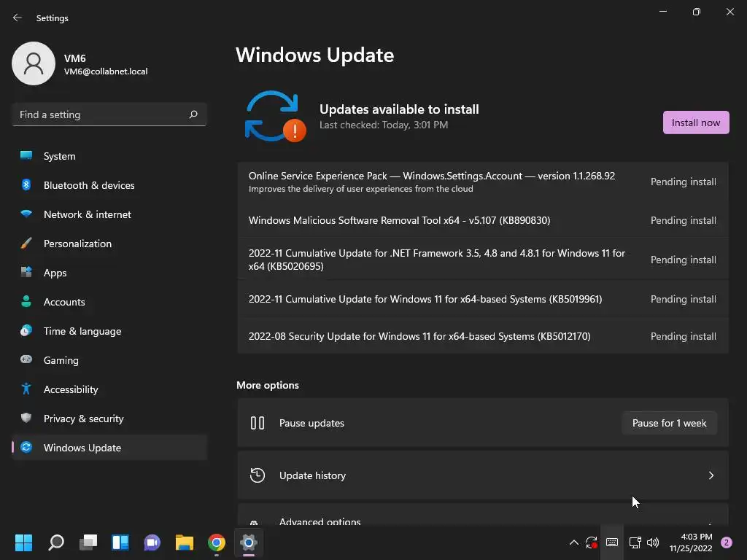Image resolution: width=747 pixels, height=560 pixels.
Task: Click the Settings gear on taskbar
Action: pos(249,542)
